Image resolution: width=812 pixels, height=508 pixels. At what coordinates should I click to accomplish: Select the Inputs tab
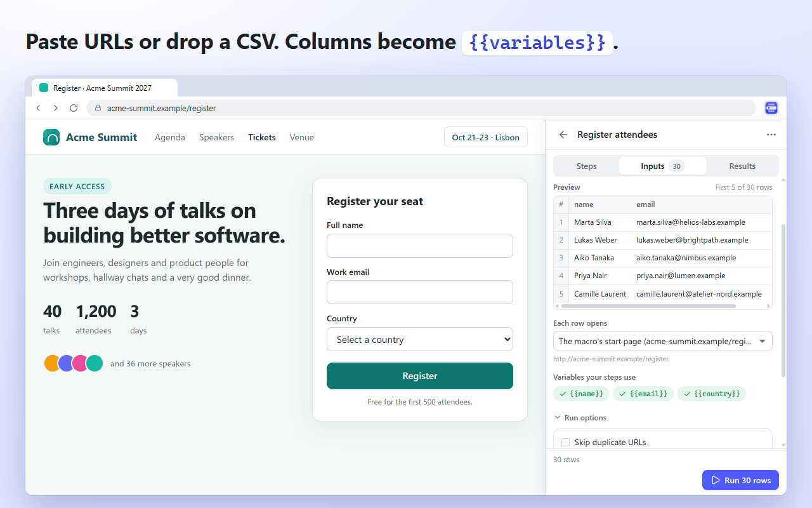point(662,166)
